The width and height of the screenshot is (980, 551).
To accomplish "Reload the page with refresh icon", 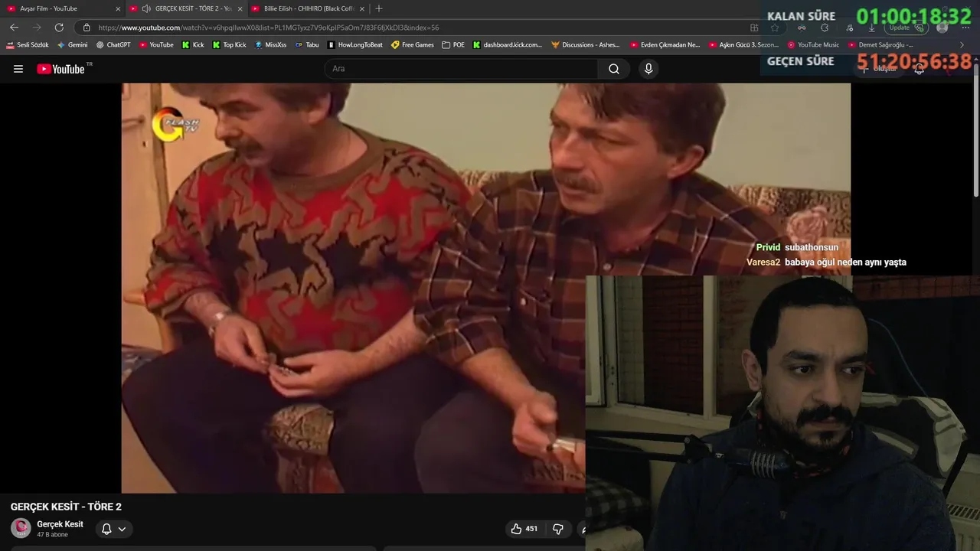I will [x=59, y=28].
